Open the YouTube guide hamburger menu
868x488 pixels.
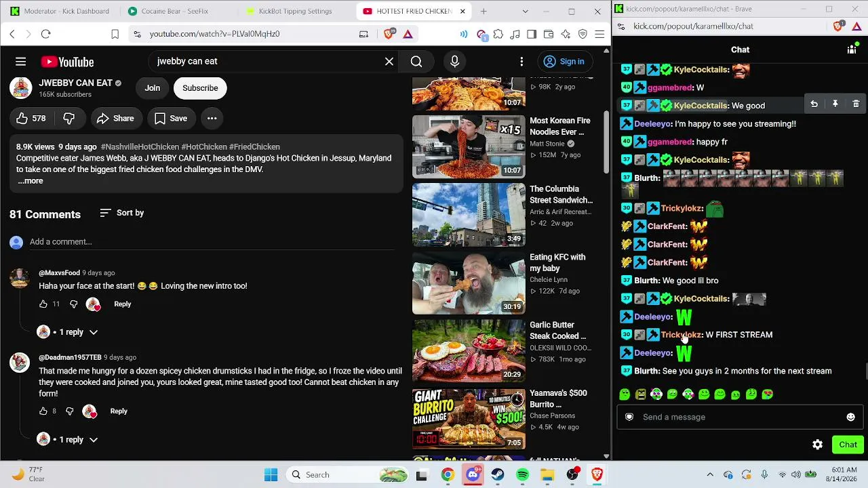[x=21, y=62]
